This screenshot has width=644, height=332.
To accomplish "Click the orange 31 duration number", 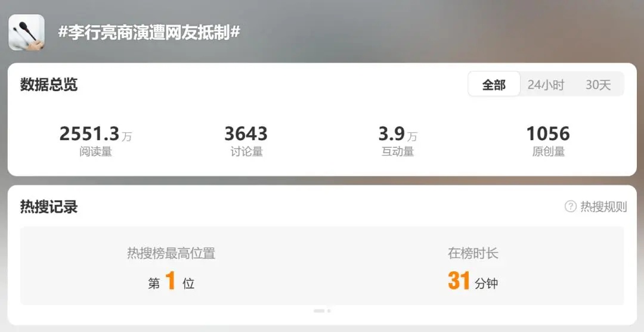I will click(459, 281).
